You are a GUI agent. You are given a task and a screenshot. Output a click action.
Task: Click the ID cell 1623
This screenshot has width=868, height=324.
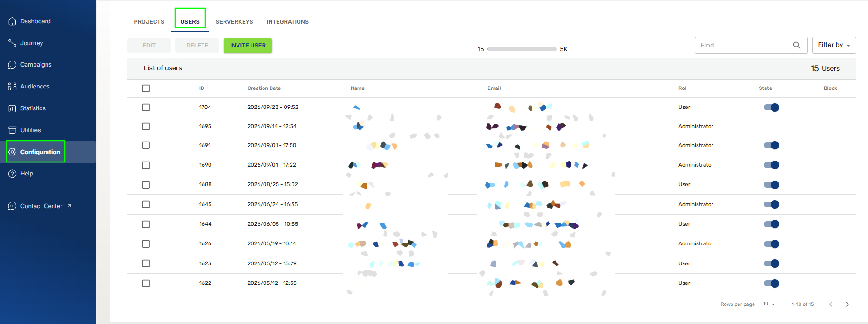205,263
